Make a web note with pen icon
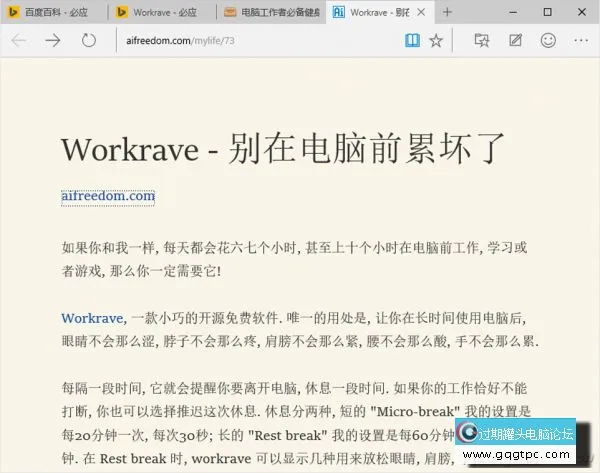600x473 pixels. 515,40
